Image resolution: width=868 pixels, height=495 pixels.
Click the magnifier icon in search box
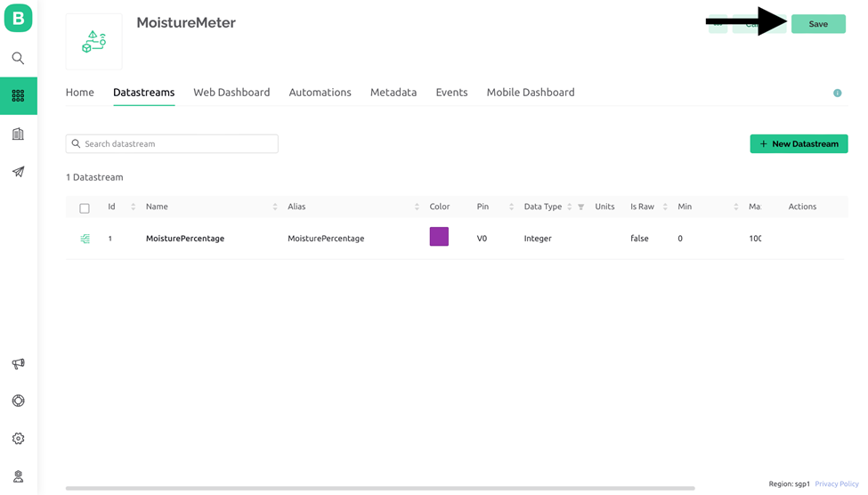pos(76,143)
